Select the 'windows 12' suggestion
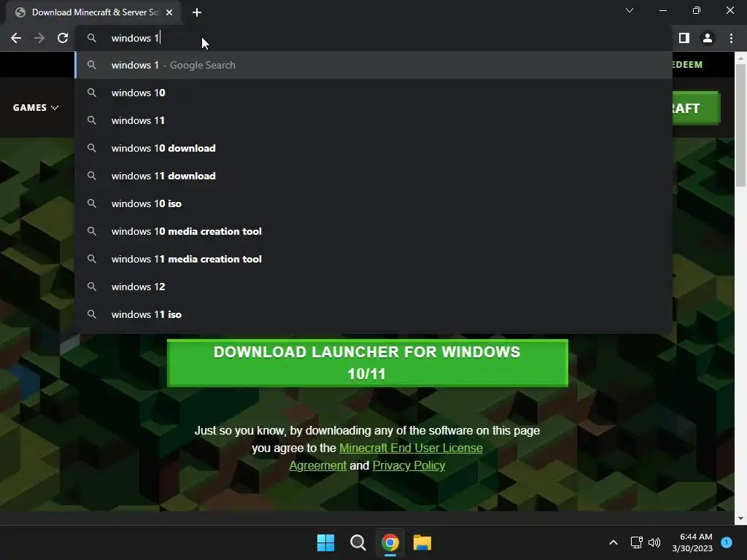The width and height of the screenshot is (747, 560). point(374,286)
